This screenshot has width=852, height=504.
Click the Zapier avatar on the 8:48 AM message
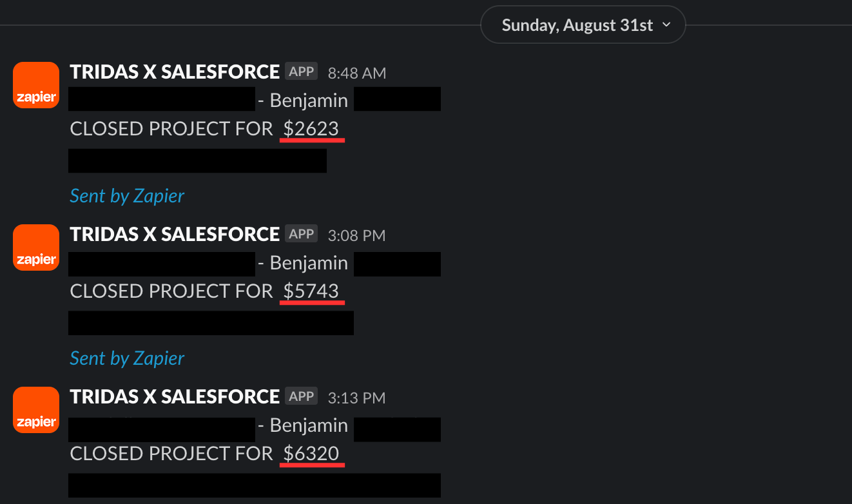pos(36,85)
